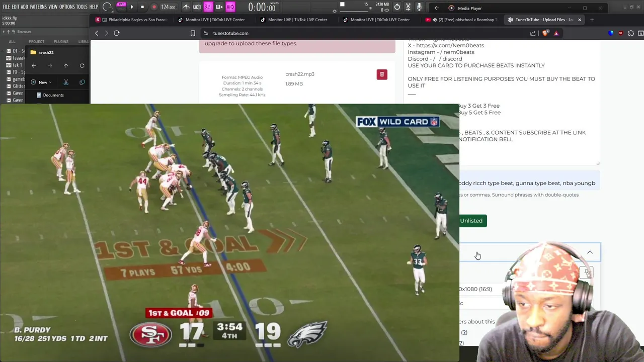
Task: Click crash22 folder tab in File Explorer
Action: tap(46, 52)
